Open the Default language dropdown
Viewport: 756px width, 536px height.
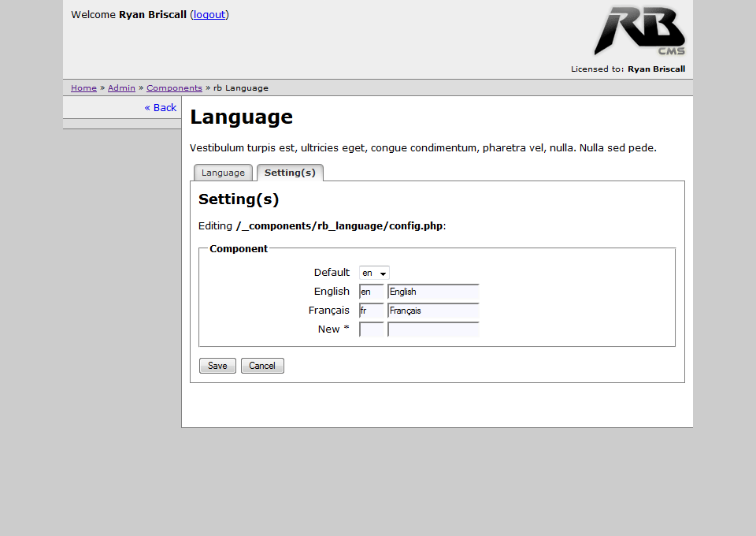point(374,273)
